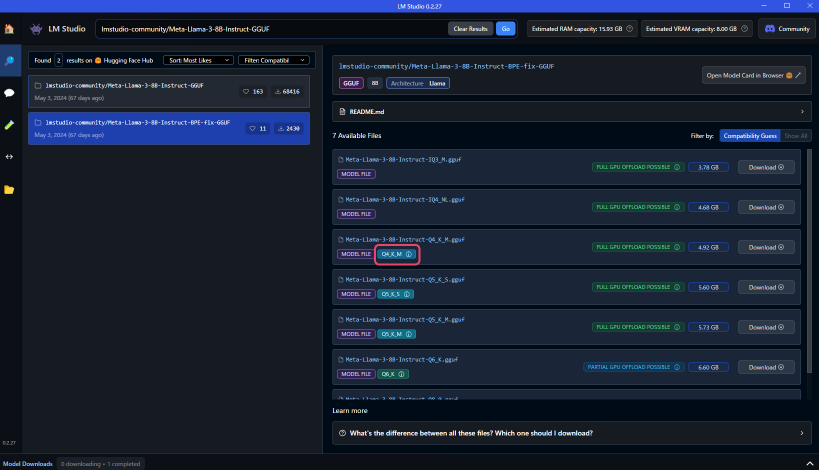Open the Home icon in sidebar
This screenshot has width=820, height=471.
point(9,29)
